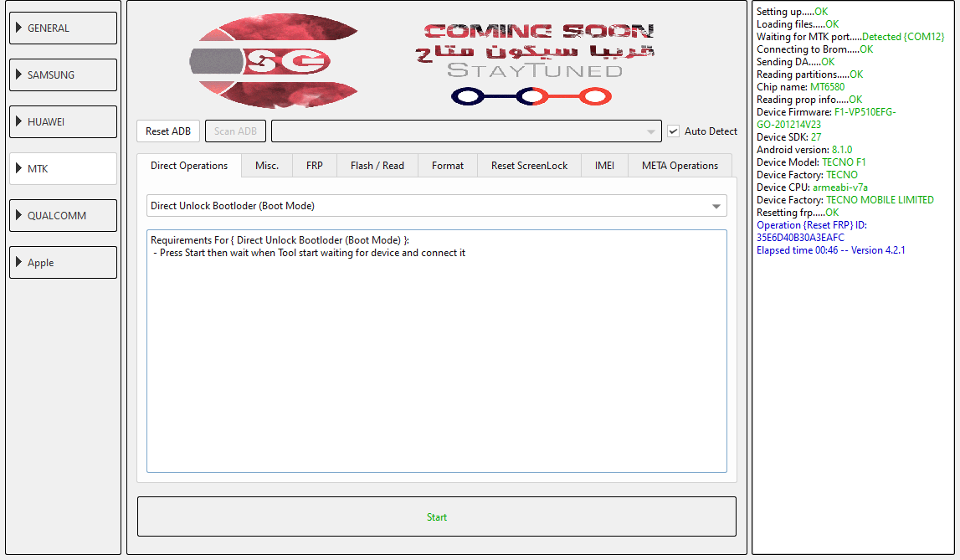Expand the HUAWEI sidebar section
The height and width of the screenshot is (560, 960).
pyautogui.click(x=63, y=121)
